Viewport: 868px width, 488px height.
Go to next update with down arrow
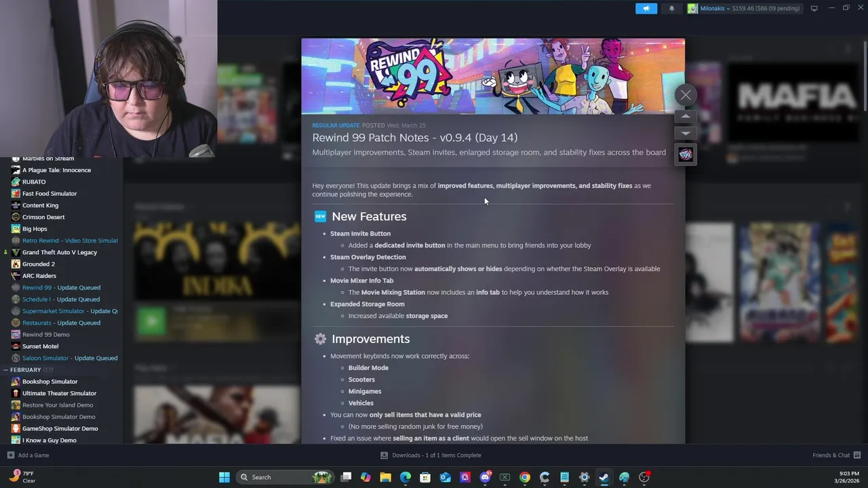(x=686, y=134)
